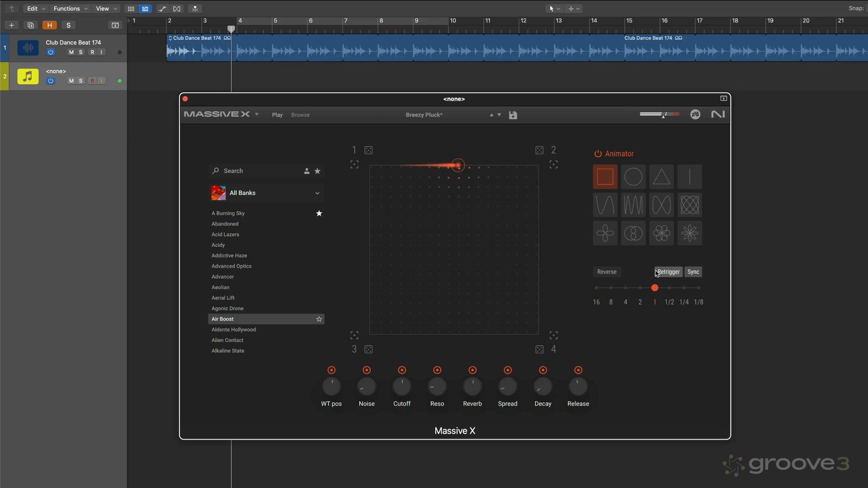Click the save preset disk icon

pyautogui.click(x=513, y=115)
